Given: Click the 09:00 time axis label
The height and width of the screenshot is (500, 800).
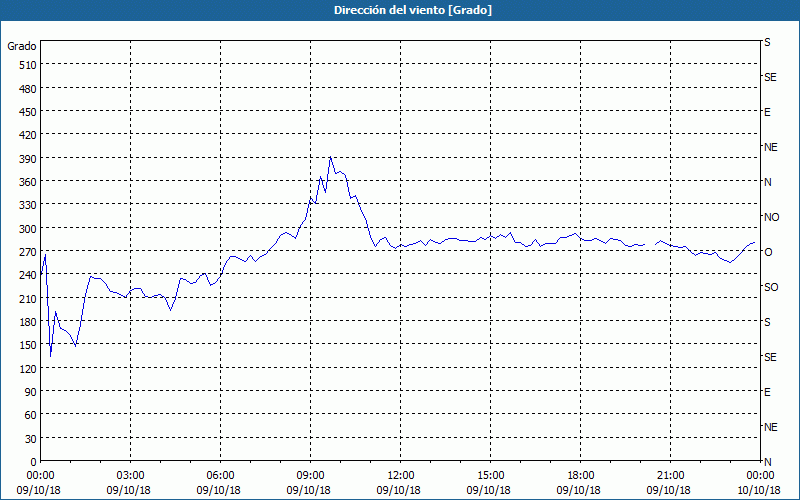Looking at the screenshot, I should [x=310, y=476].
